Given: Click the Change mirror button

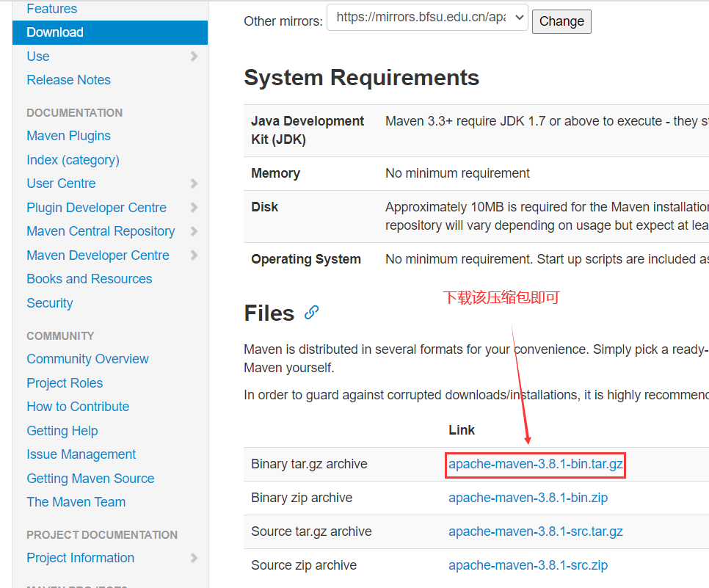Looking at the screenshot, I should 561,21.
